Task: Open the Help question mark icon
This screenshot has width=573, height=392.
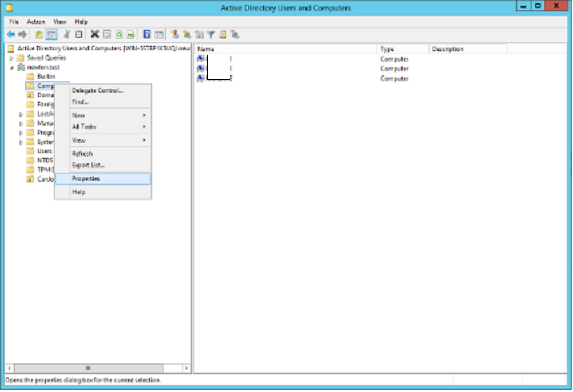Action: pyautogui.click(x=148, y=34)
